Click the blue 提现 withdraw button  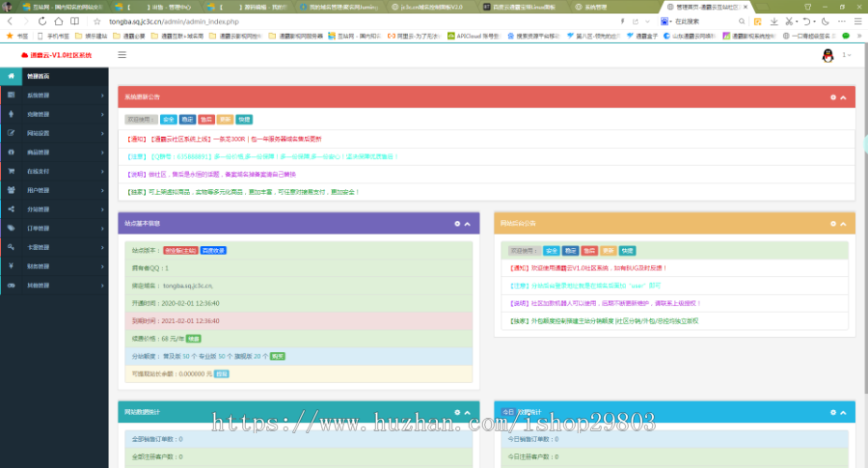tap(222, 373)
